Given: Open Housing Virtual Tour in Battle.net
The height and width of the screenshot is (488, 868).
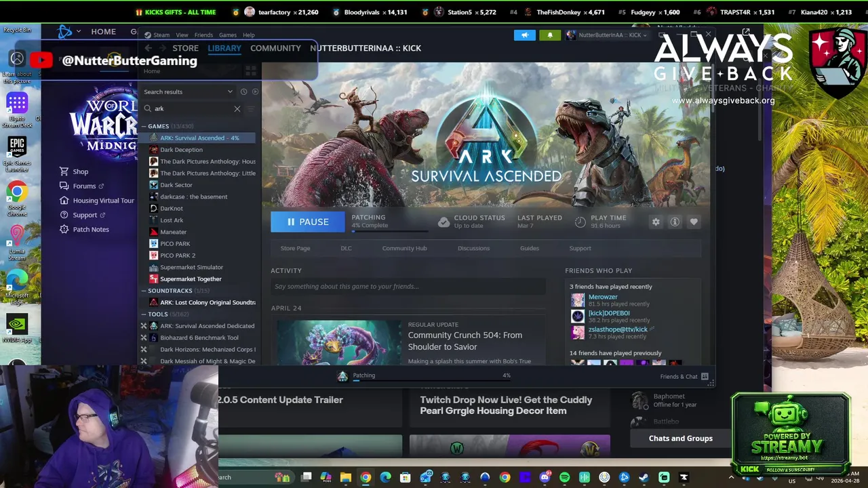Looking at the screenshot, I should 97,201.
